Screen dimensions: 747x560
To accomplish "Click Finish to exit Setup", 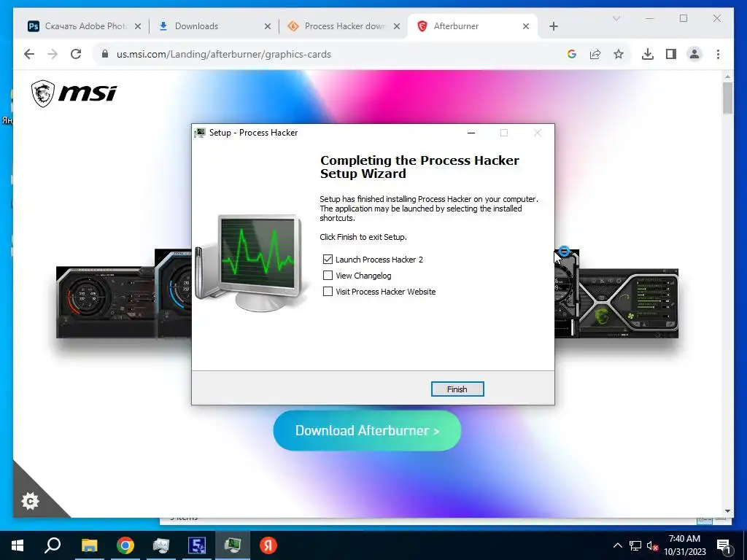I will (x=457, y=389).
